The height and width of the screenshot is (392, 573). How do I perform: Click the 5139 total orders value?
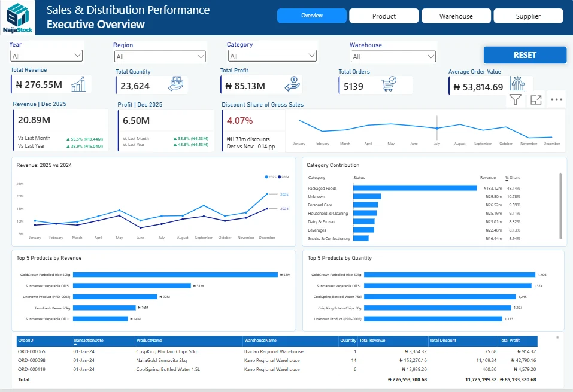[353, 87]
